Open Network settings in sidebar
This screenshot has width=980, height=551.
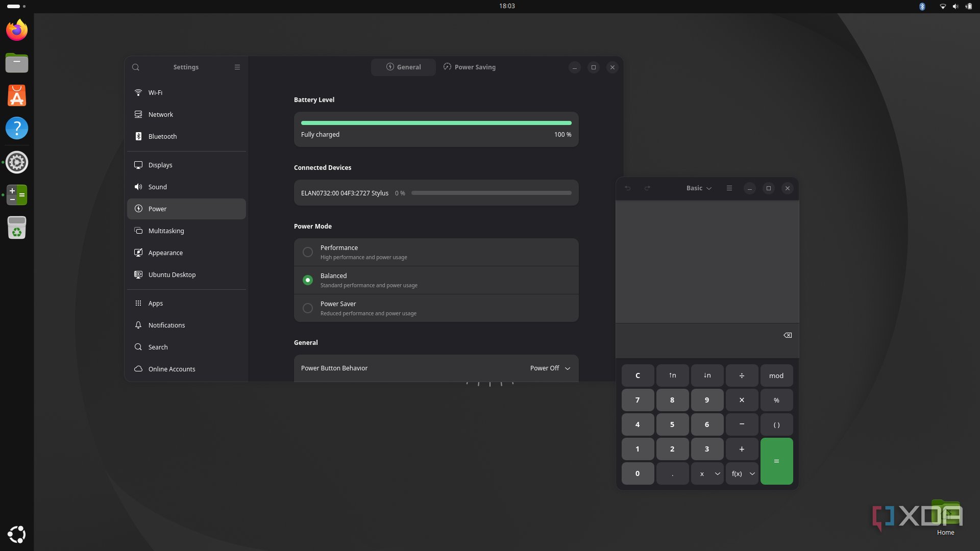point(186,114)
